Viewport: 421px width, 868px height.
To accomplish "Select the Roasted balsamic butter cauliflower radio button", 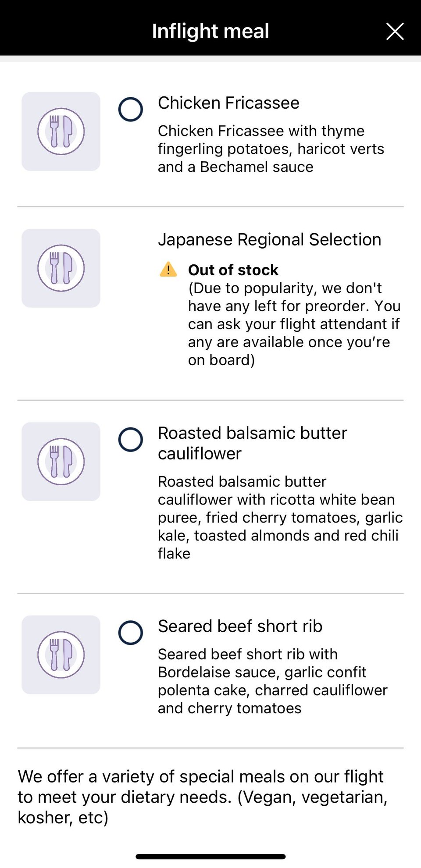I will [131, 439].
